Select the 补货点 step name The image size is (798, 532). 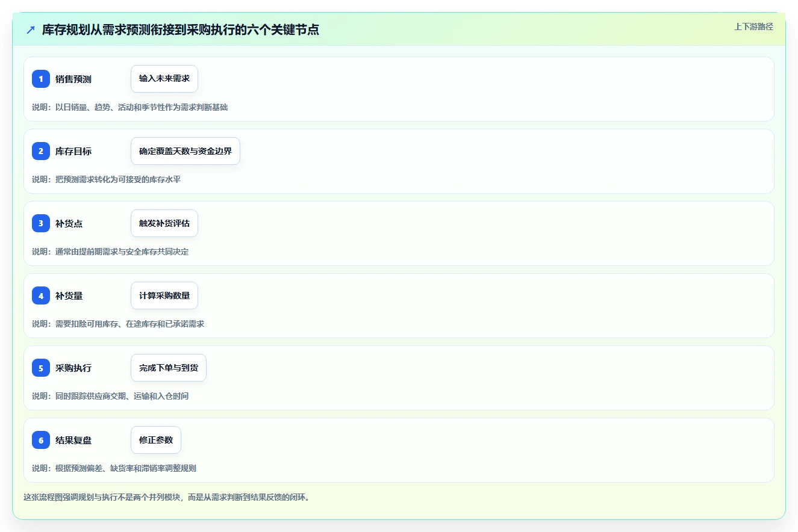coord(69,223)
